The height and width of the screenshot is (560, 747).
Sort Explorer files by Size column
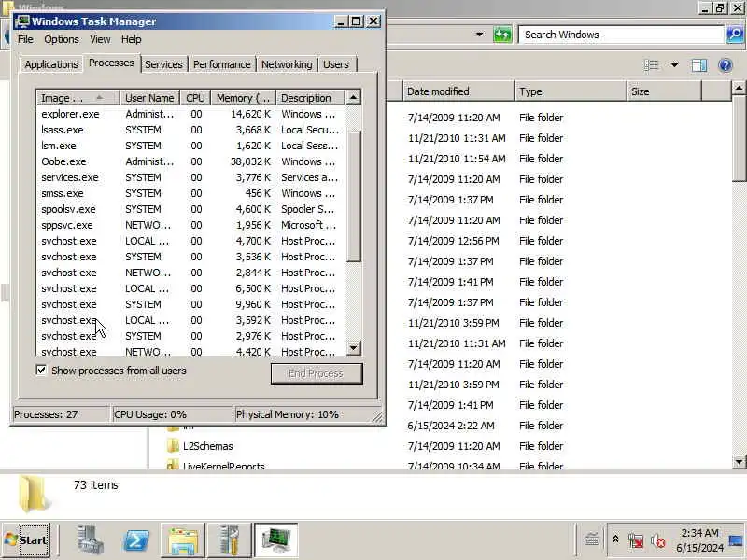click(x=664, y=91)
